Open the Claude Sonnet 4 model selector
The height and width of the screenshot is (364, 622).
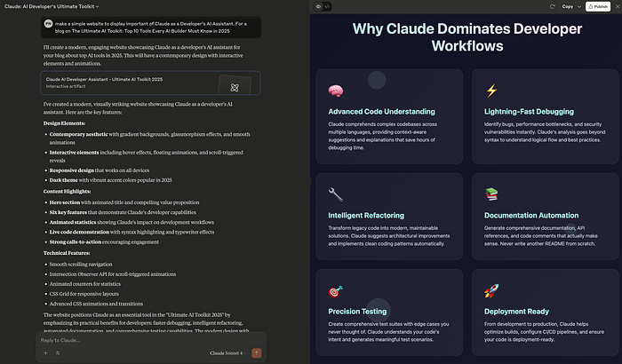click(227, 352)
